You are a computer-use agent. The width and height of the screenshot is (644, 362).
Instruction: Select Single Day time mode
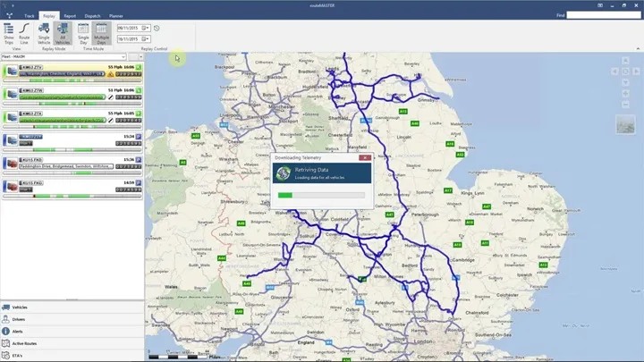(83, 33)
